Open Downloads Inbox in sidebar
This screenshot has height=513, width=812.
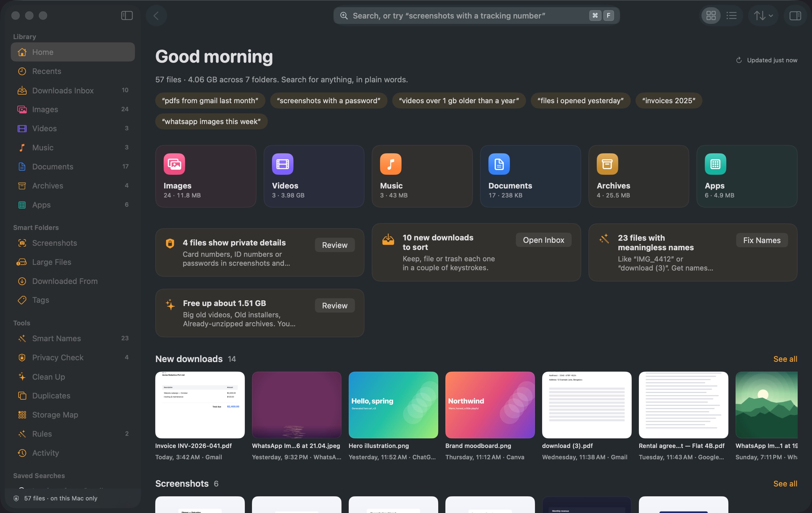(x=73, y=90)
